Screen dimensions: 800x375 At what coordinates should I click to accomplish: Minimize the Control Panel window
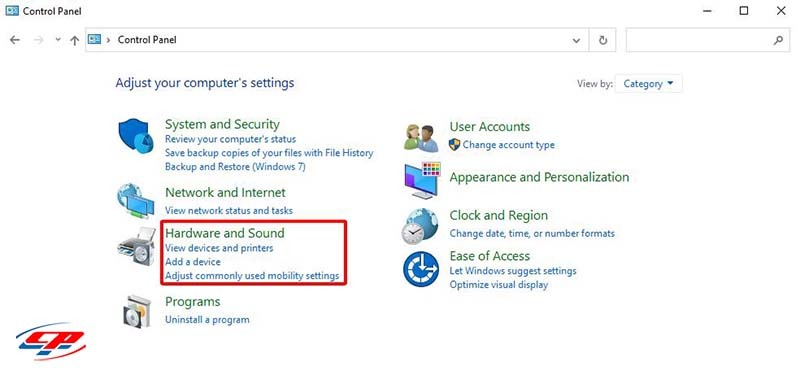click(707, 10)
